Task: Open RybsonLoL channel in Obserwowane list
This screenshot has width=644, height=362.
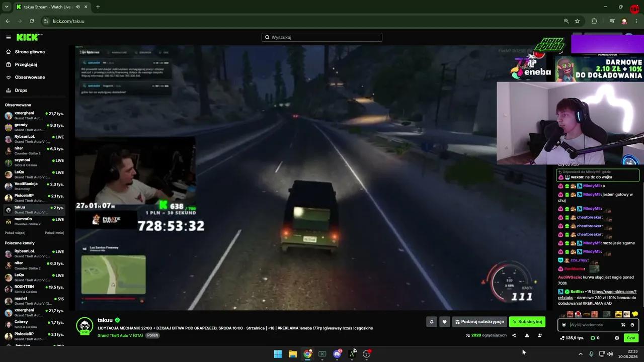Action: pyautogui.click(x=34, y=139)
